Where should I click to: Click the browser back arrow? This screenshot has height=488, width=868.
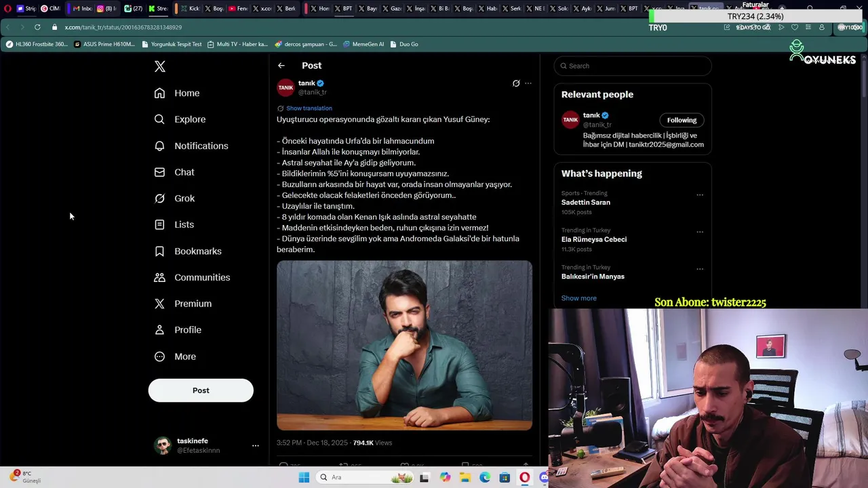(x=7, y=27)
